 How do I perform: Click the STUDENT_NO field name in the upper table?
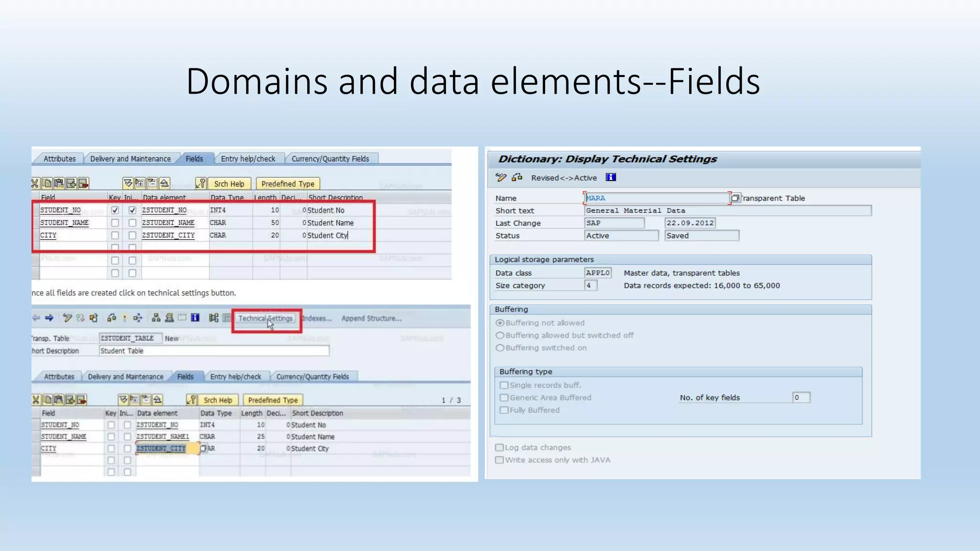pyautogui.click(x=60, y=210)
